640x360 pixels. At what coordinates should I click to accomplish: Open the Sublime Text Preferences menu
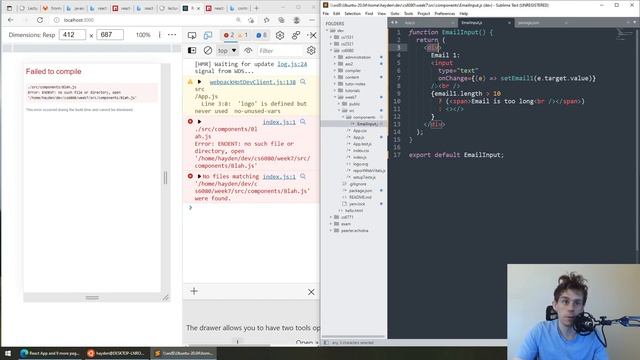coord(444,13)
